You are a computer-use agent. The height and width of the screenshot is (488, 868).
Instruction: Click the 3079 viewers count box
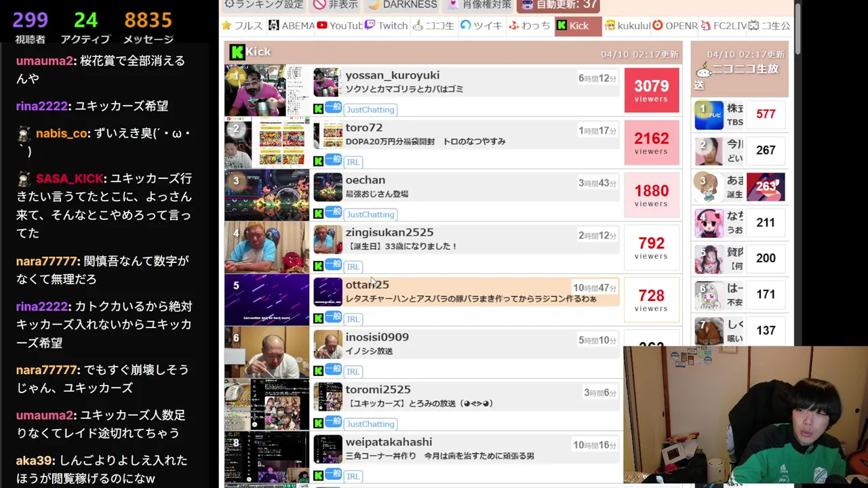(651, 90)
